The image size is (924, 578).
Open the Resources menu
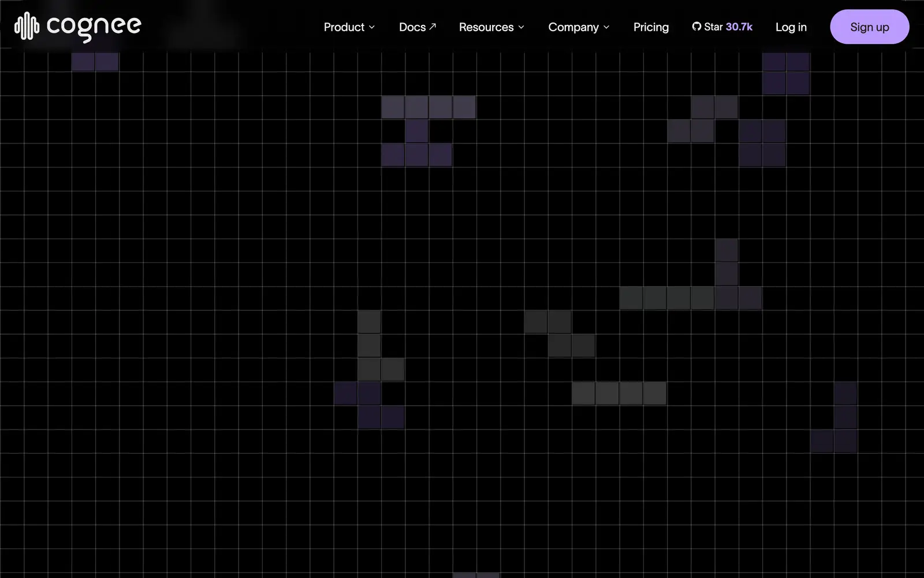pyautogui.click(x=491, y=27)
